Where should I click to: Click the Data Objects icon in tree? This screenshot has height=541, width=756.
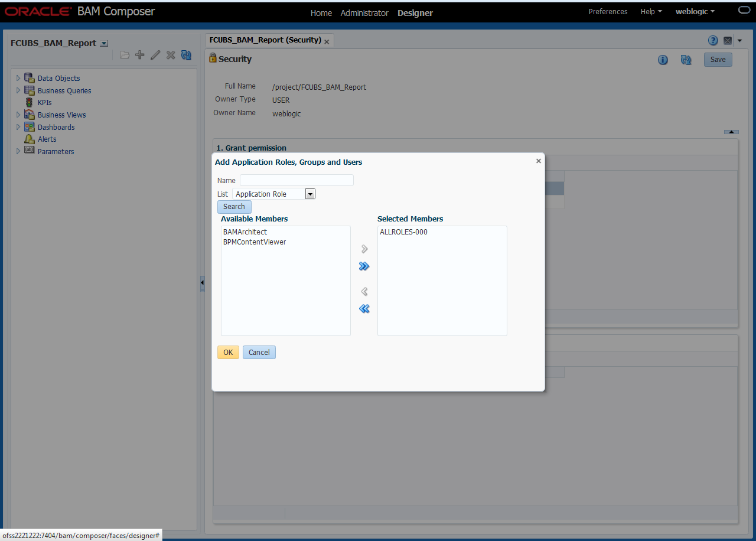click(x=29, y=78)
